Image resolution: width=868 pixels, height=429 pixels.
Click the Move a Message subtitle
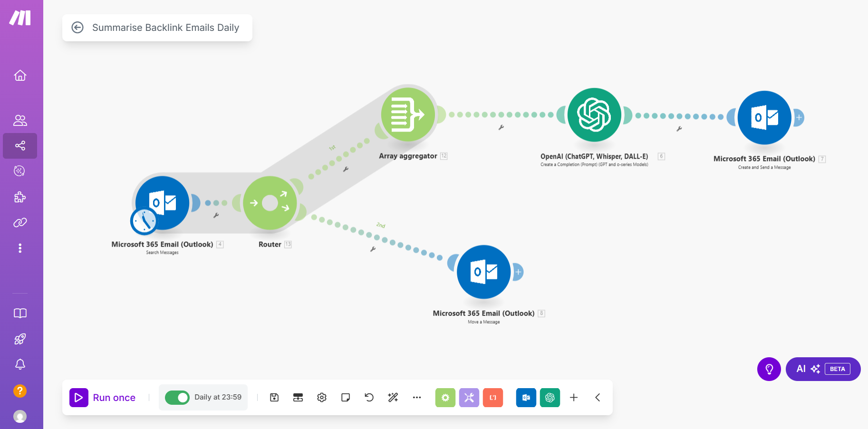484,322
